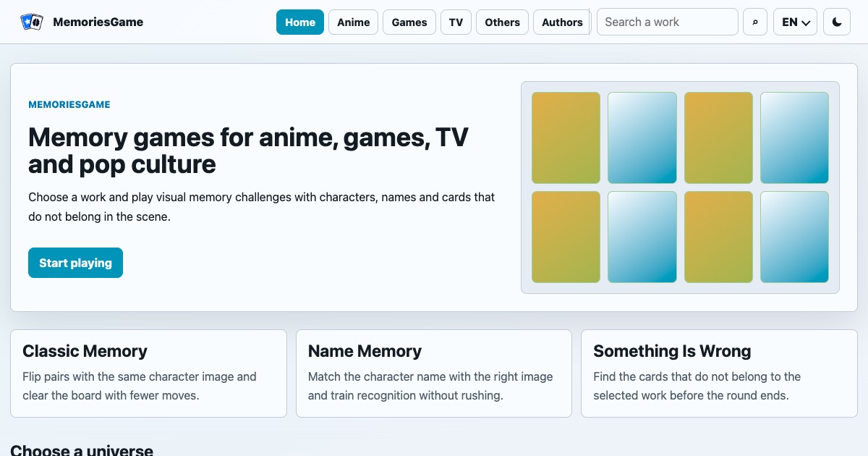Viewport: 868px width, 456px height.
Task: Flip the top-left orange memory card
Action: (x=566, y=138)
